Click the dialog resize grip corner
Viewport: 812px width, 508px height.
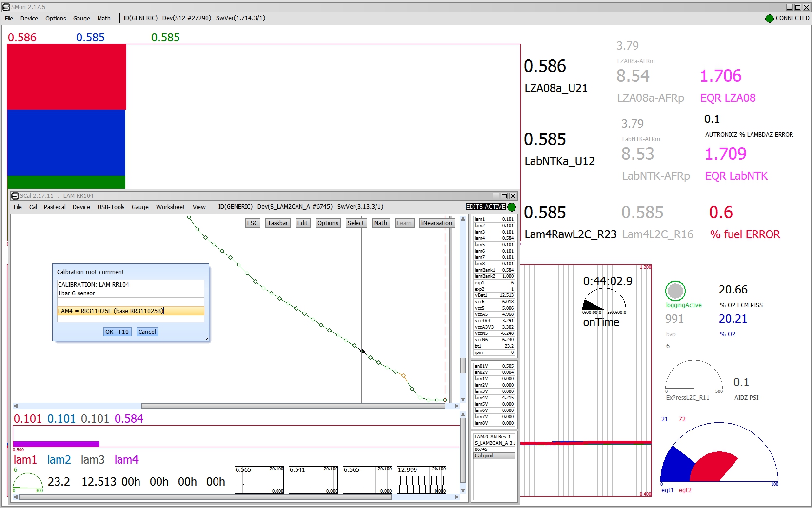[206, 338]
